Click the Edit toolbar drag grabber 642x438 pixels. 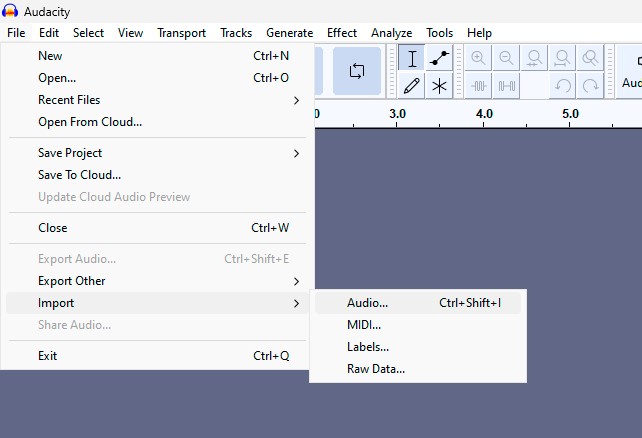coord(459,72)
